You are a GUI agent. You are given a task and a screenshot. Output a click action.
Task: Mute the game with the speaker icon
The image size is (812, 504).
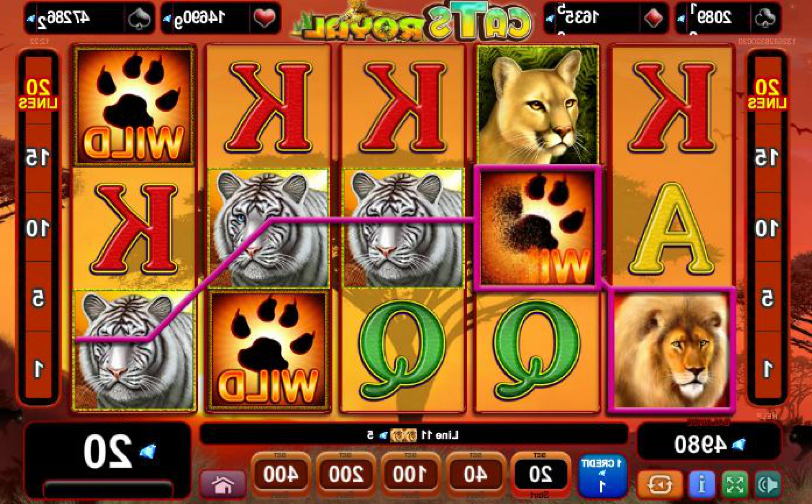pos(768,484)
